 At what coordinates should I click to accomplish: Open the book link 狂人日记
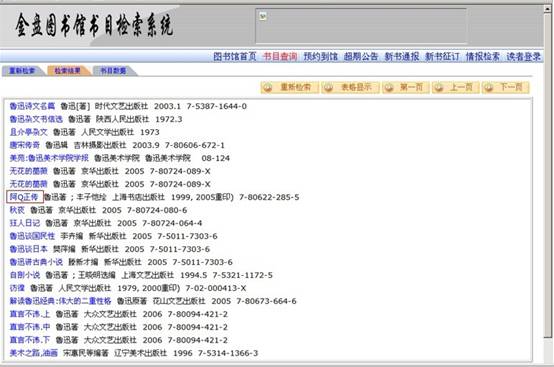(x=25, y=223)
